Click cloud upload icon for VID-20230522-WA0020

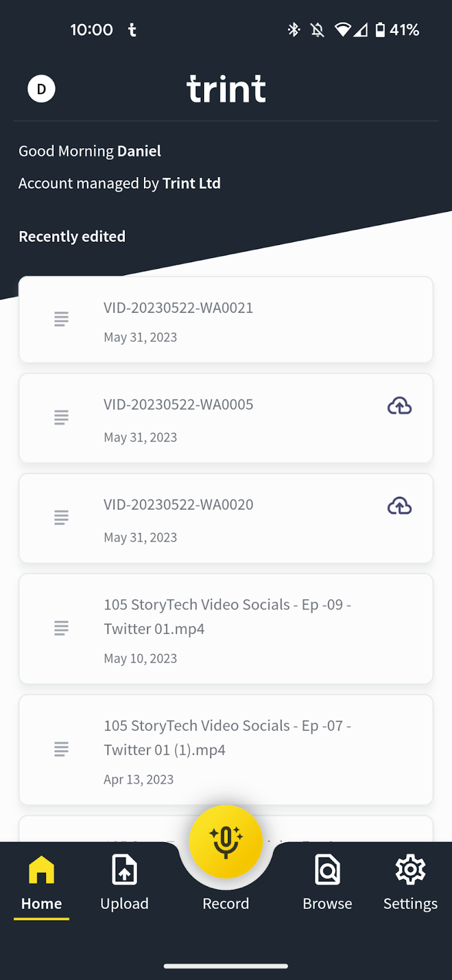(x=399, y=506)
